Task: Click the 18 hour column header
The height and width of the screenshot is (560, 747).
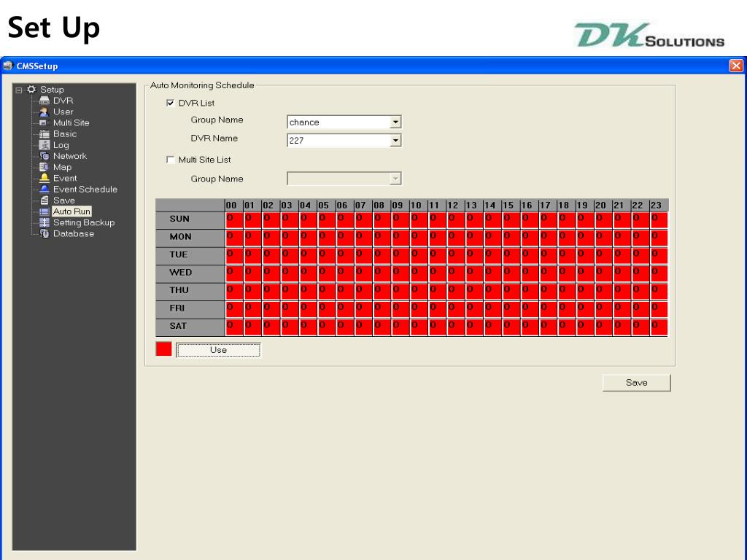Action: [566, 205]
